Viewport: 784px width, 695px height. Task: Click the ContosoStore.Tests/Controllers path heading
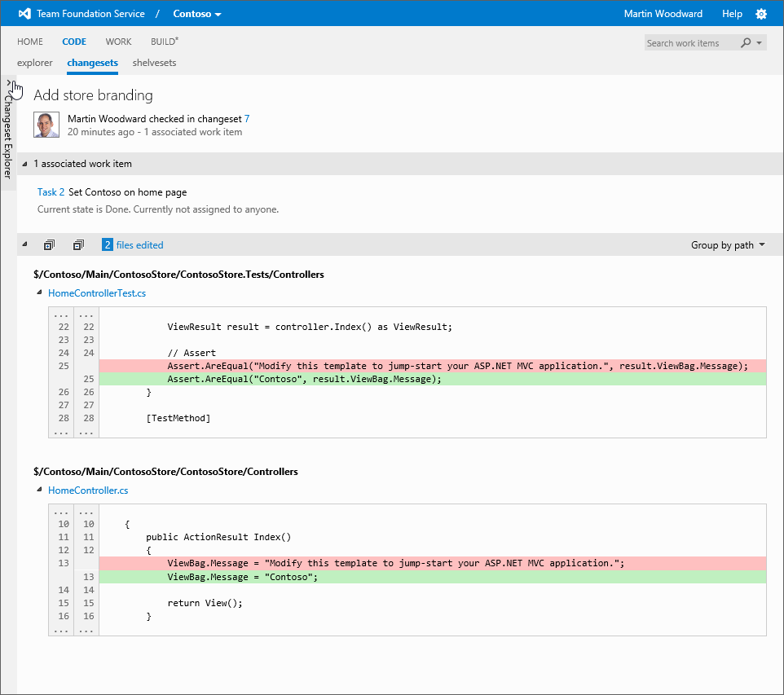178,274
